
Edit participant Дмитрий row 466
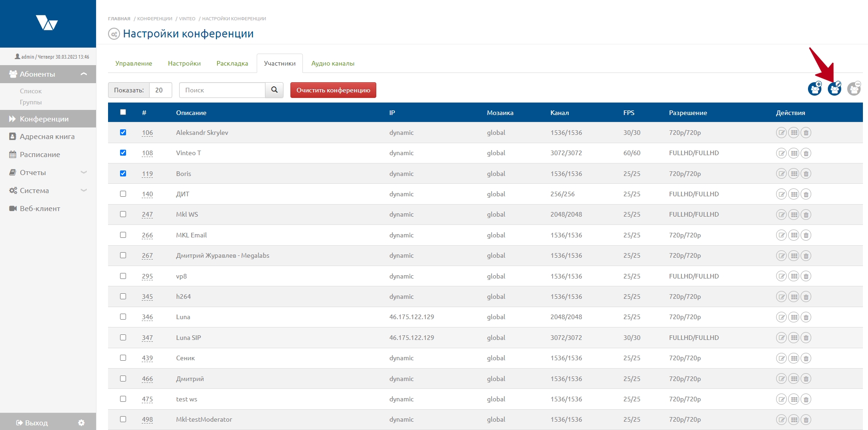(x=781, y=379)
